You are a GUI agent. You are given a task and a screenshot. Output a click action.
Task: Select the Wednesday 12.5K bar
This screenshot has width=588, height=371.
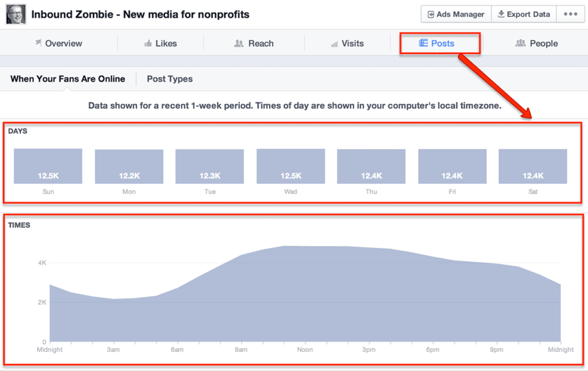[291, 166]
